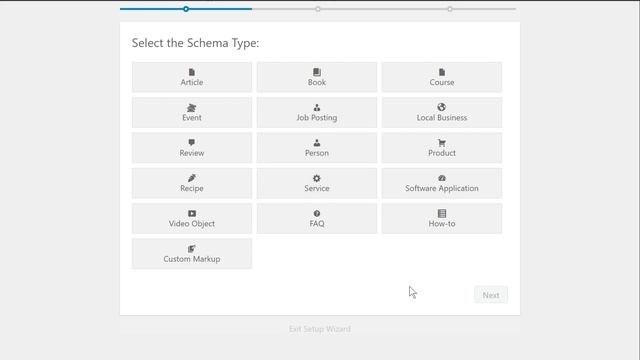640x360 pixels.
Task: Select the FAQ question mark icon
Action: pyautogui.click(x=317, y=213)
